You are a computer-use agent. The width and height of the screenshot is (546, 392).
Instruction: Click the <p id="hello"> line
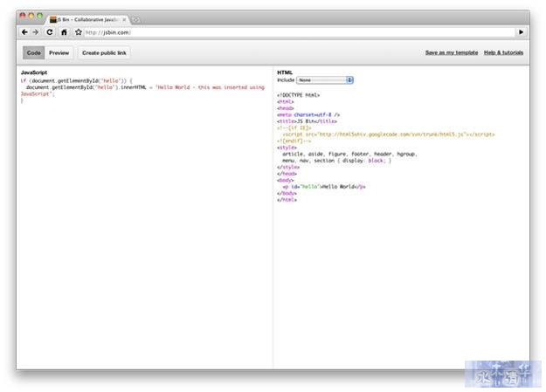click(x=324, y=187)
